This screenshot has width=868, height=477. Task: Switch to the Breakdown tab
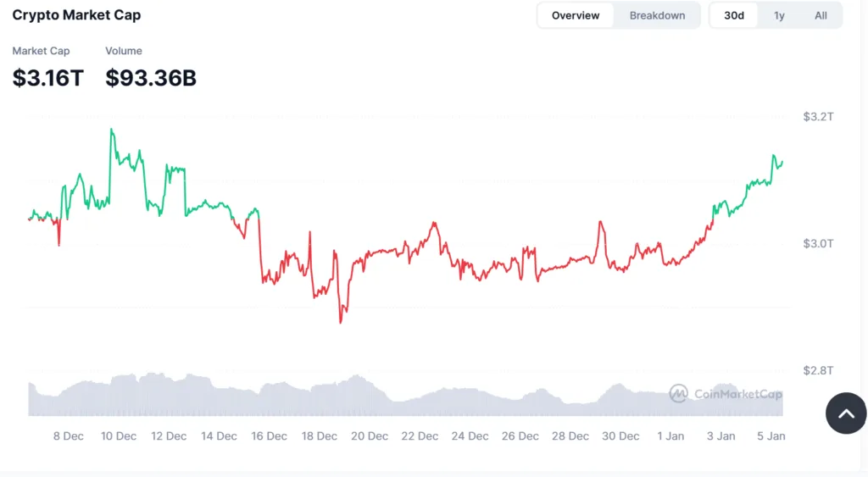[x=657, y=15]
